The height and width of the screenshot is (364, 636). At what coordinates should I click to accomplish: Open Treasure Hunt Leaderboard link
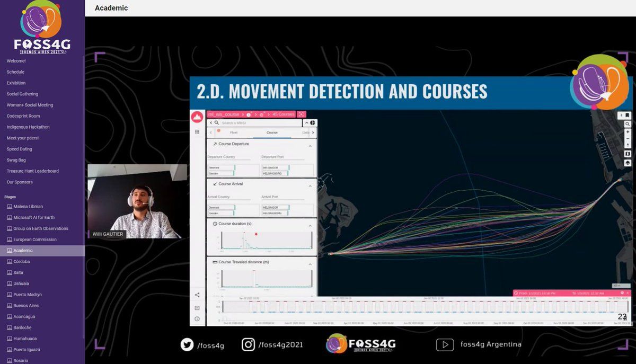tap(33, 171)
